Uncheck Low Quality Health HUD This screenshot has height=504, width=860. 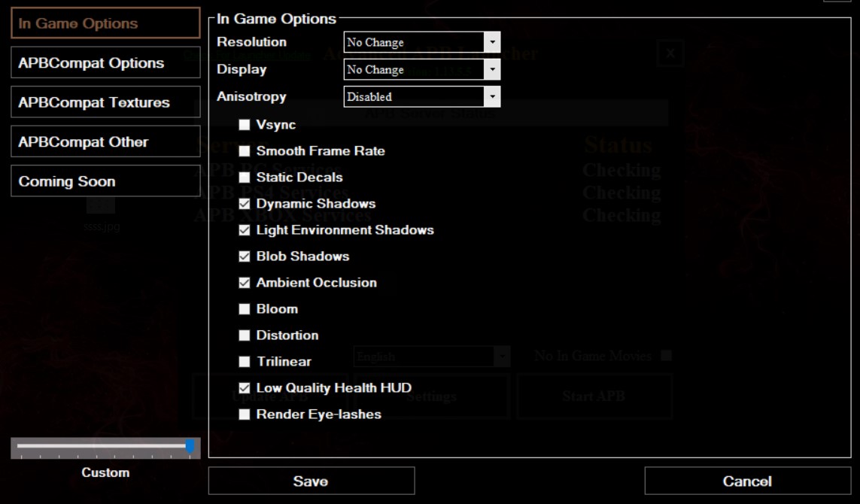click(x=245, y=388)
